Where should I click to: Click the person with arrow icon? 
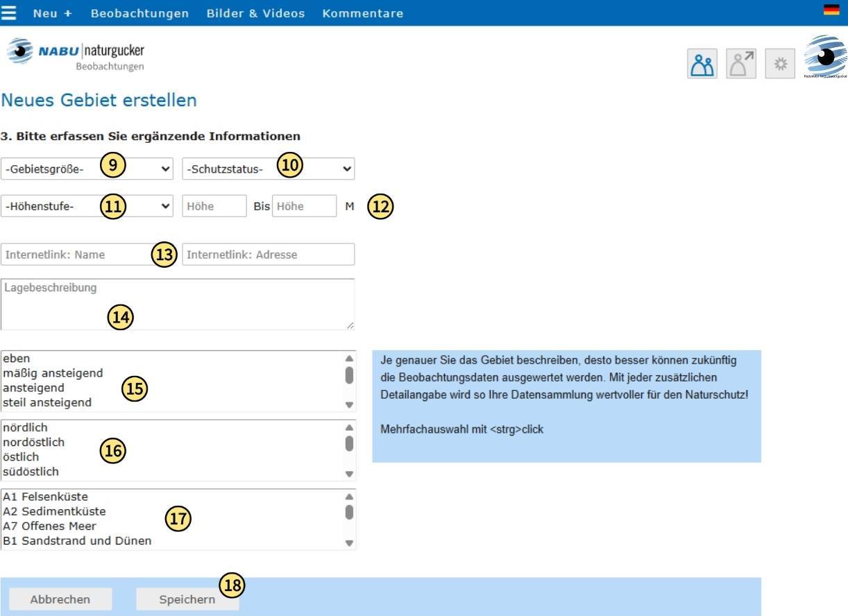(741, 64)
